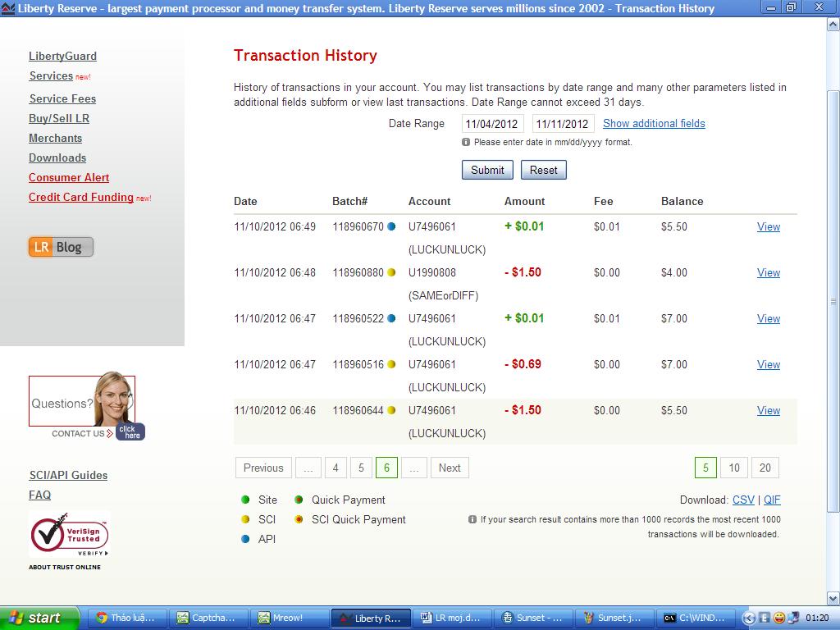The height and width of the screenshot is (630, 840).
Task: Go to page 5 in pagination
Action: click(x=361, y=468)
